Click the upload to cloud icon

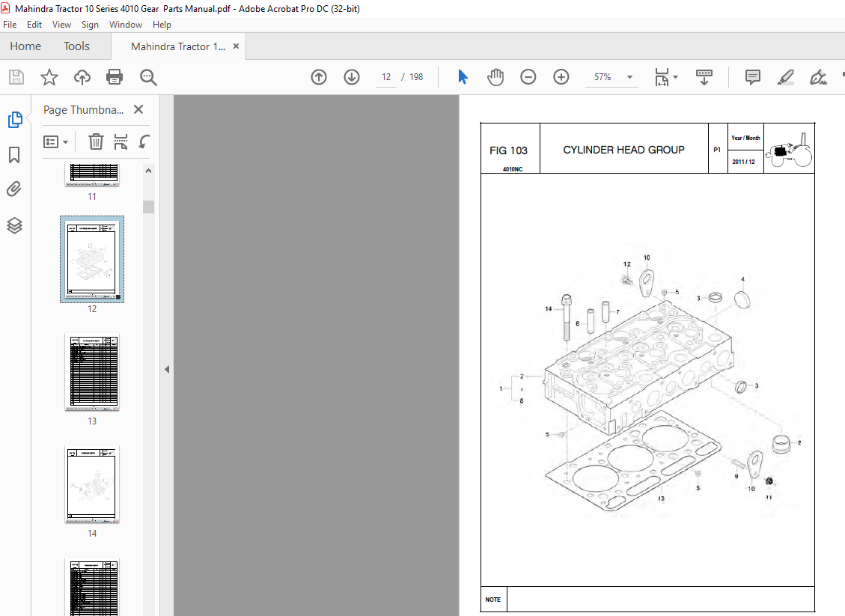pos(82,77)
